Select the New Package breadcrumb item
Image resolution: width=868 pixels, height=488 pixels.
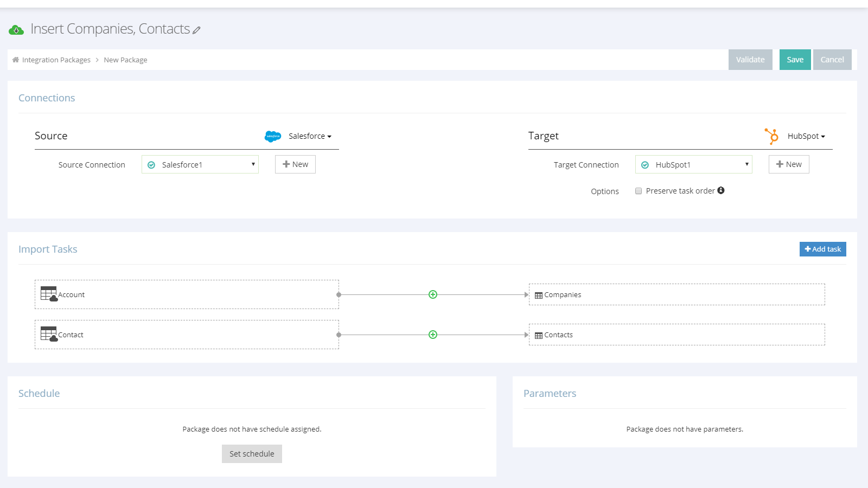point(125,60)
